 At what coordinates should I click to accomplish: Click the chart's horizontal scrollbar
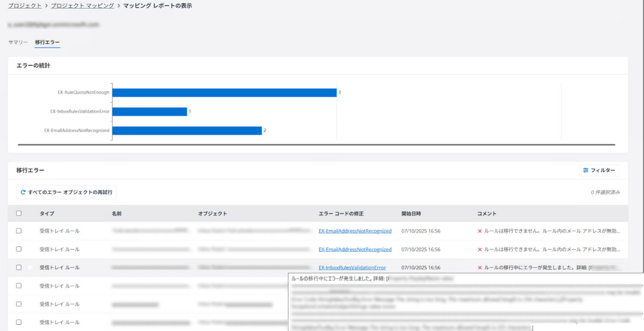click(x=316, y=145)
